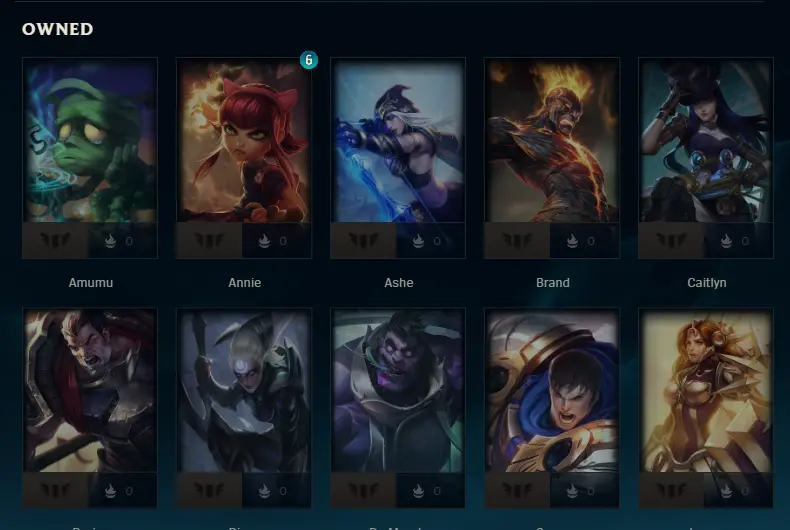Click the mastery crest icon under Amumu
The height and width of the screenshot is (530, 790).
[x=55, y=241]
